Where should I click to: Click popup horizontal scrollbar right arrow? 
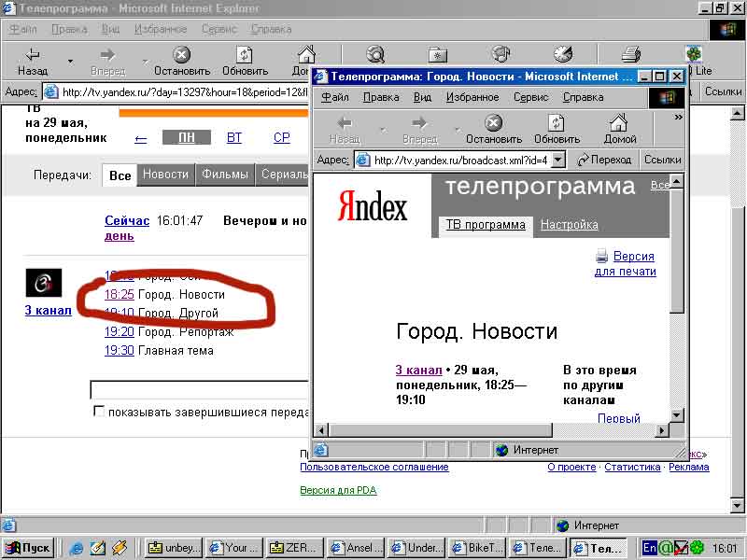pyautogui.click(x=662, y=430)
